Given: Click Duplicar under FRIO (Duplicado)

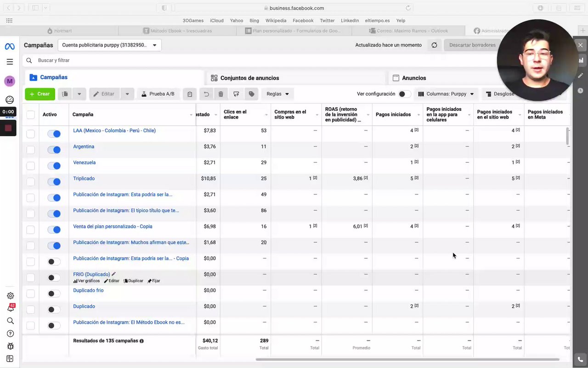Looking at the screenshot, I should [x=133, y=281].
